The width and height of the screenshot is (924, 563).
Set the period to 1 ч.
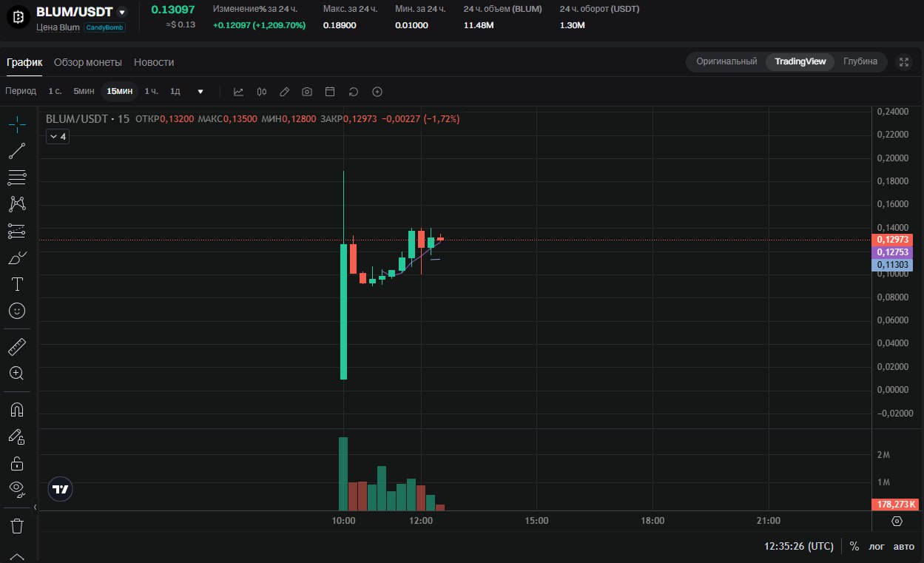(151, 91)
